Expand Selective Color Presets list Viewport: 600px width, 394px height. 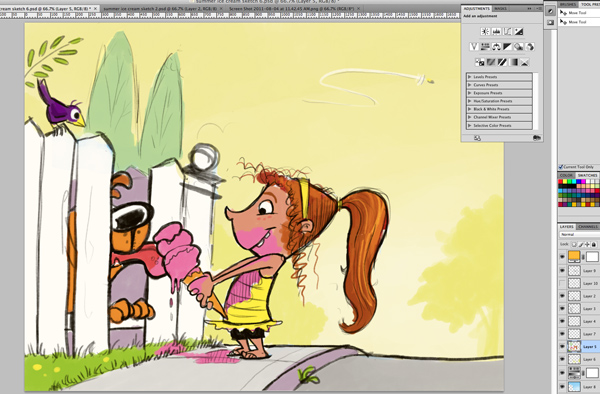(x=470, y=125)
